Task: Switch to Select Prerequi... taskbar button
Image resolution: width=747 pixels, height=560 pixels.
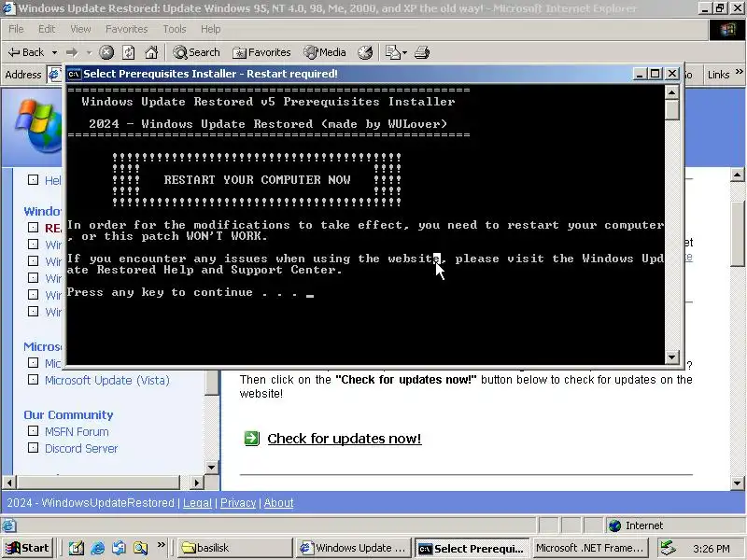Action: click(x=472, y=549)
